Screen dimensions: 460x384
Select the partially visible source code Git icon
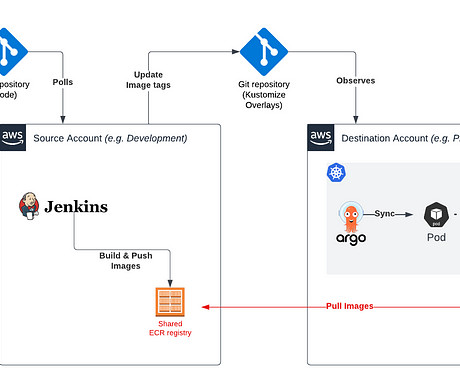pyautogui.click(x=13, y=52)
